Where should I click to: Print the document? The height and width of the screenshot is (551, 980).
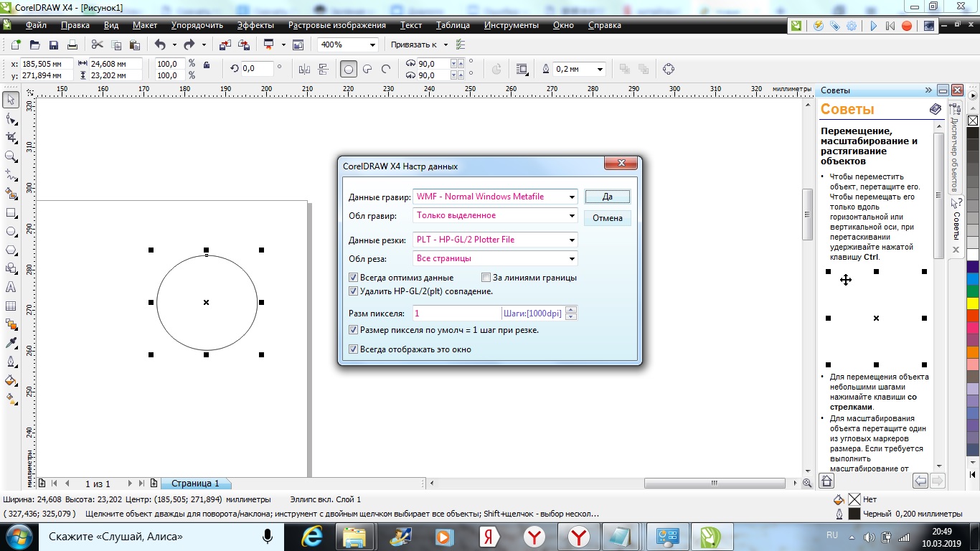pyautogui.click(x=72, y=44)
